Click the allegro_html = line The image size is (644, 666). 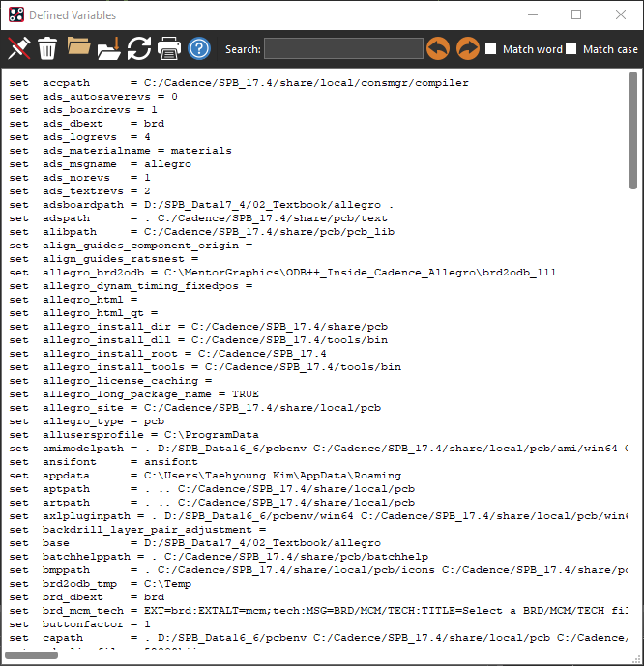(x=73, y=300)
